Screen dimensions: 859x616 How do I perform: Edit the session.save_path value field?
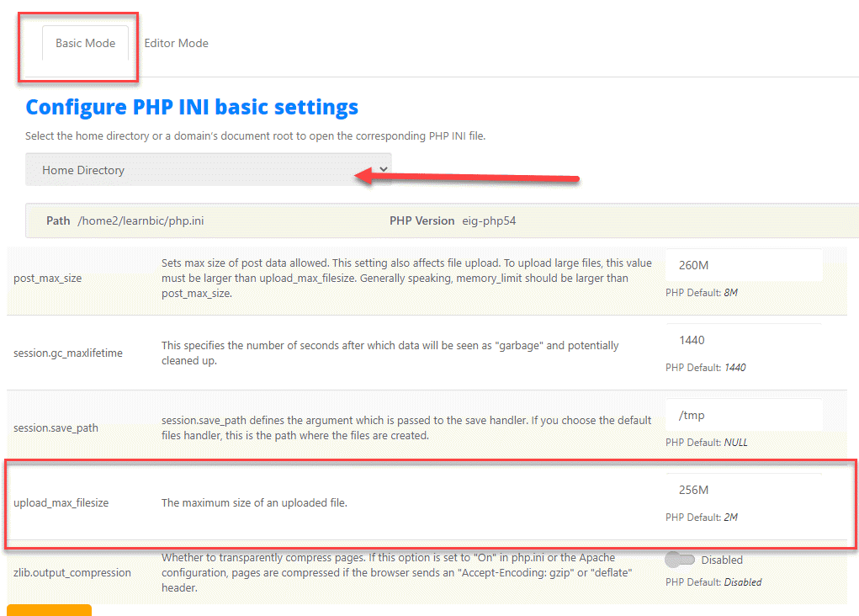[744, 416]
